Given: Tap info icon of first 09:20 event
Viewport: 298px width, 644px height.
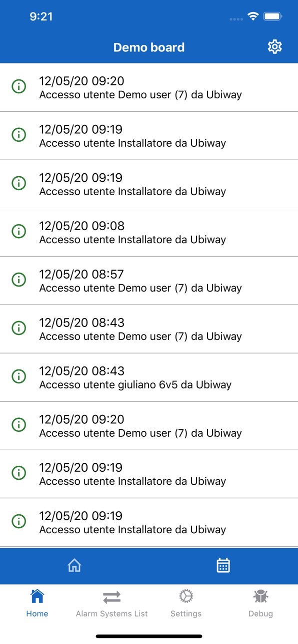Looking at the screenshot, I should tap(19, 87).
